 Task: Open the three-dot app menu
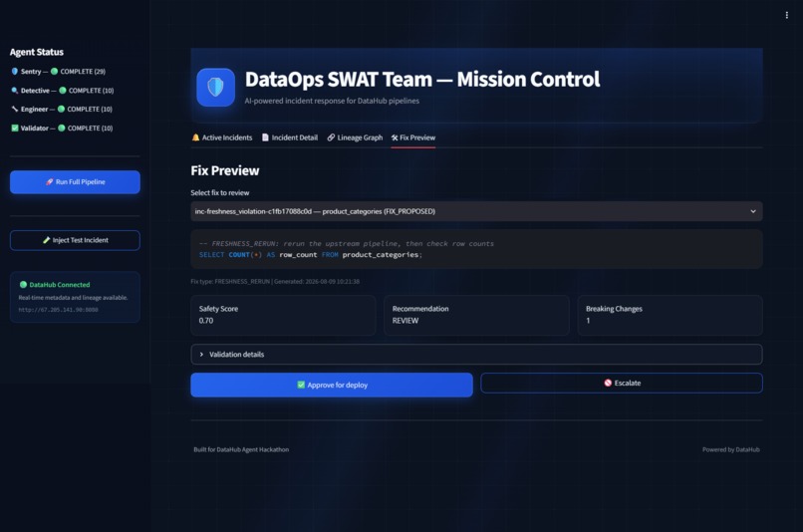coord(787,15)
